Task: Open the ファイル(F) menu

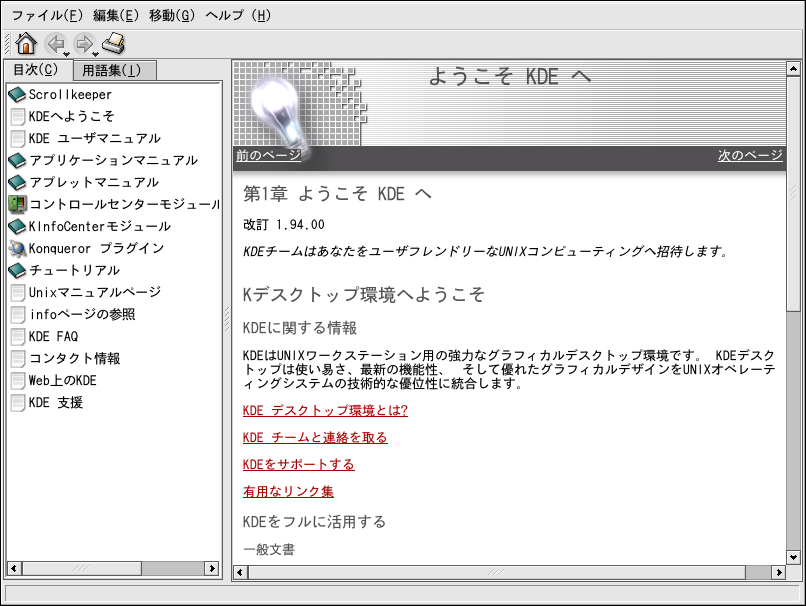Action: (47, 15)
